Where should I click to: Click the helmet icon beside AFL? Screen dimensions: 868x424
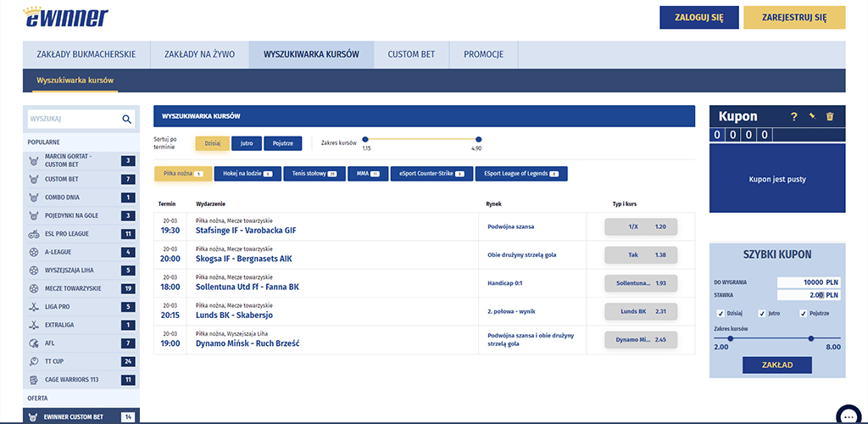point(33,343)
